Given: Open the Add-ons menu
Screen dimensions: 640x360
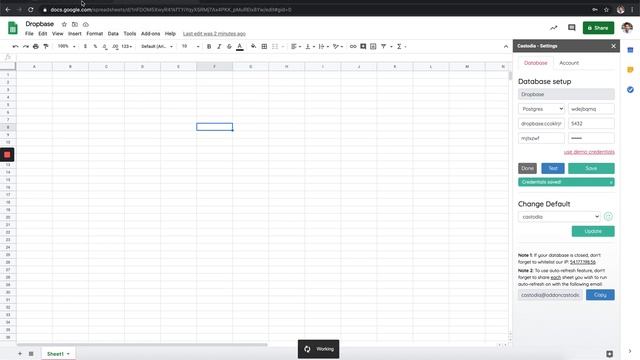Looking at the screenshot, I should (x=151, y=34).
